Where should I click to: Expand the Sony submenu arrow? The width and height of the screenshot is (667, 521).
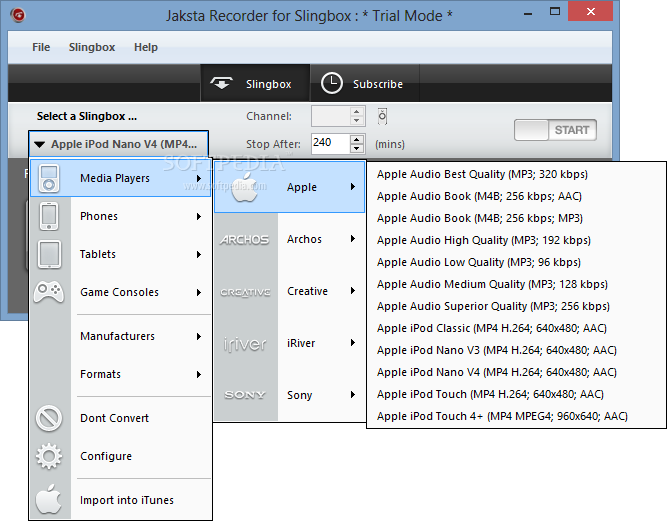click(x=353, y=395)
